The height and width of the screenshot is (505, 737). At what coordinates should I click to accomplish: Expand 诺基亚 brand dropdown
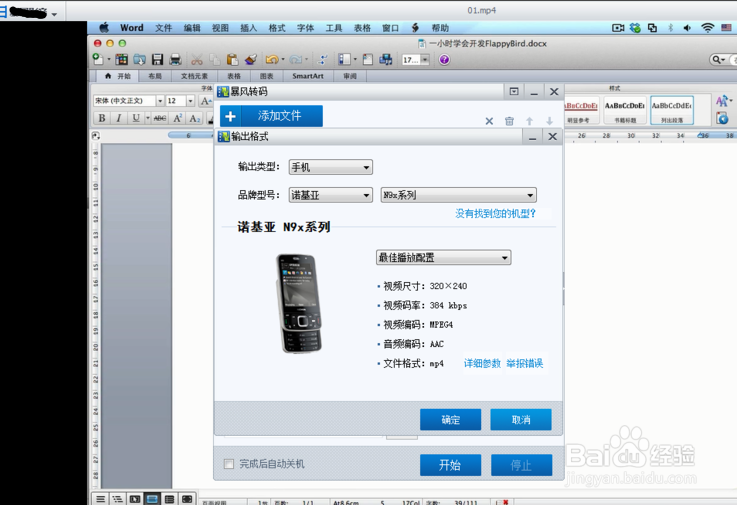point(330,195)
